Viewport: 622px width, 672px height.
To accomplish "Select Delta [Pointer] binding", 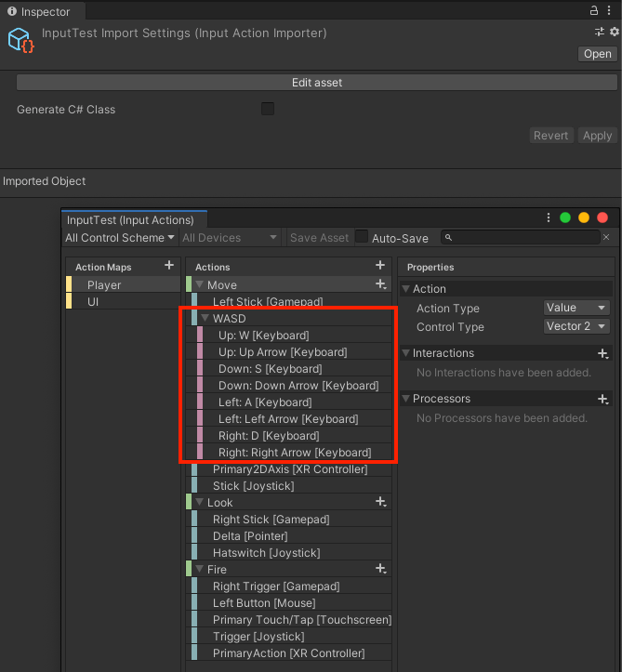I will pyautogui.click(x=291, y=535).
